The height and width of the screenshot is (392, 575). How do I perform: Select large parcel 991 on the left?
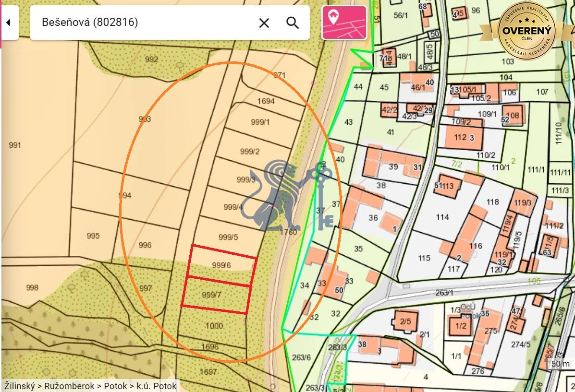(15, 145)
